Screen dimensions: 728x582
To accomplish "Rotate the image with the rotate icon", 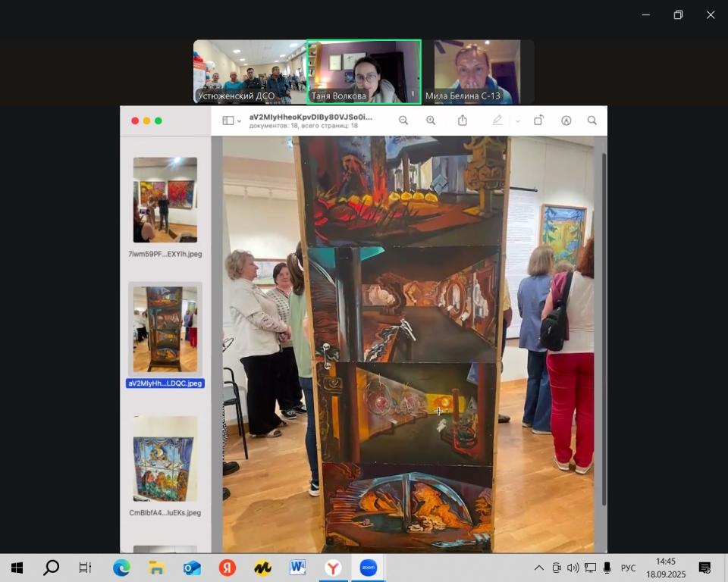I will coord(538,120).
